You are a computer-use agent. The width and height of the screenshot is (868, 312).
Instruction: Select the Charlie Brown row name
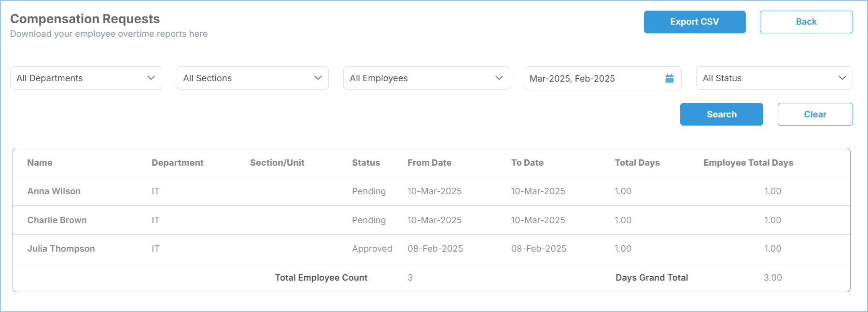click(57, 220)
